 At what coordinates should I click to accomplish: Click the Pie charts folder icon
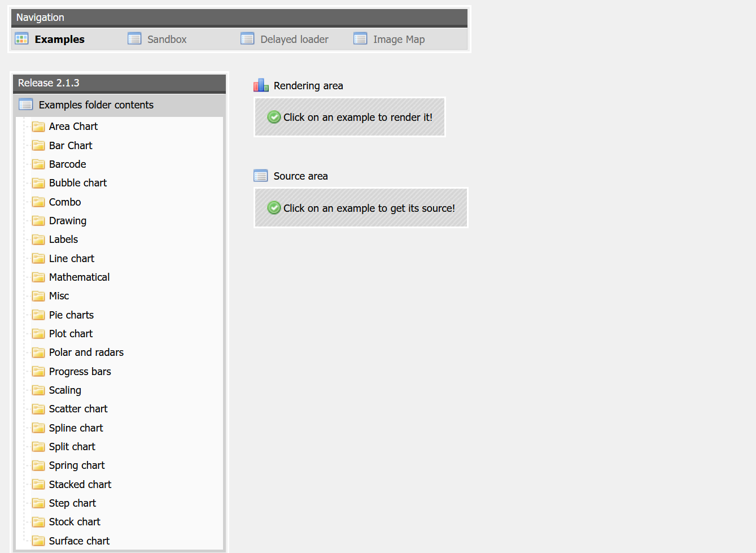point(38,315)
